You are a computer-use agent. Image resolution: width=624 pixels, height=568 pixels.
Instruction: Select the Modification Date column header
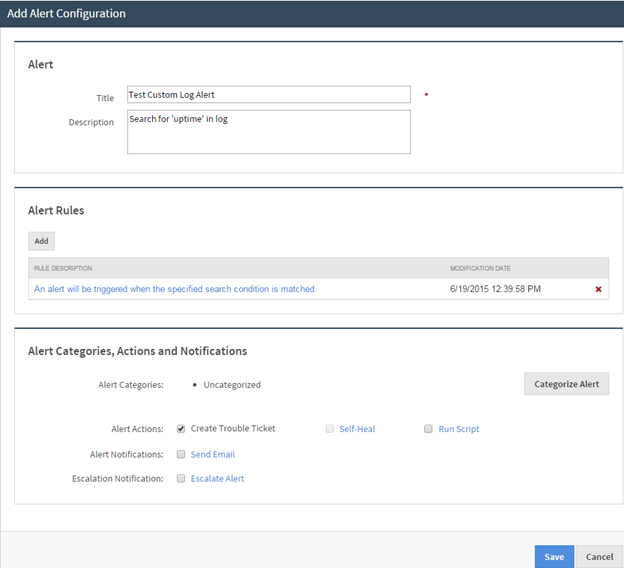[480, 268]
